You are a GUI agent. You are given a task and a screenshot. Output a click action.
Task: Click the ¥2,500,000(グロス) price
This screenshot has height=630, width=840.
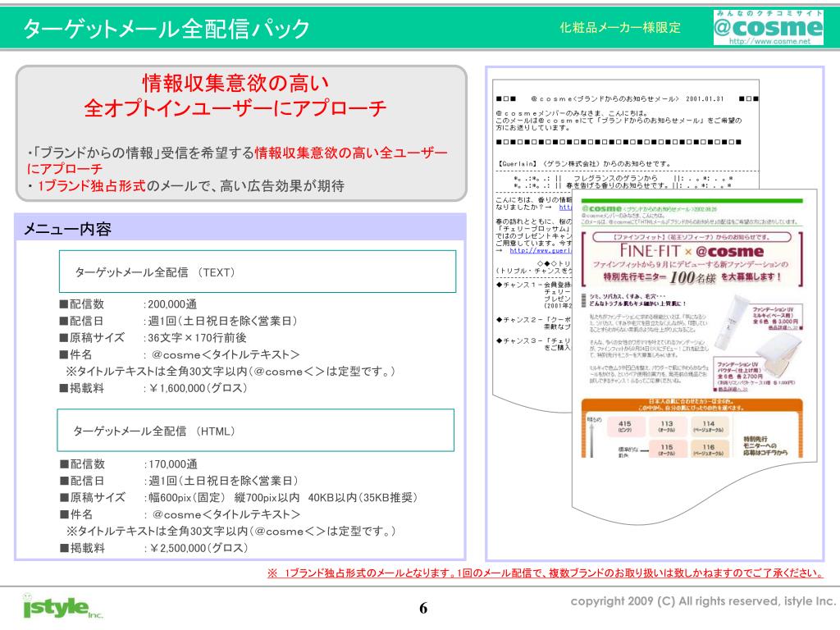pyautogui.click(x=199, y=547)
